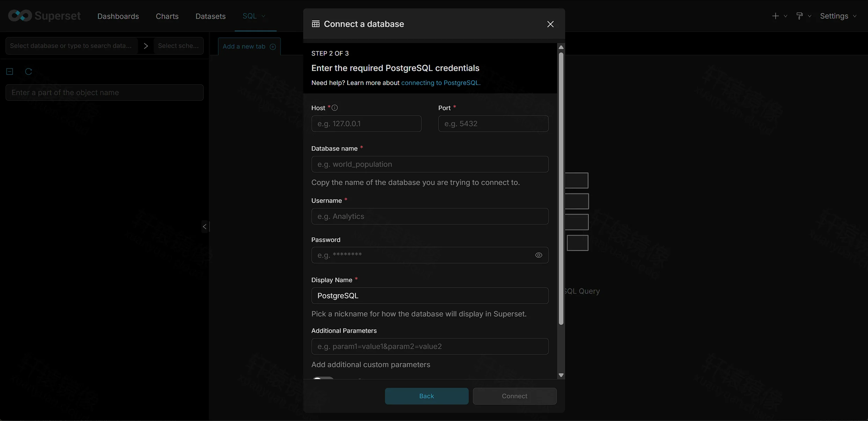
Task: Click the refresh tables icon
Action: pyautogui.click(x=29, y=72)
